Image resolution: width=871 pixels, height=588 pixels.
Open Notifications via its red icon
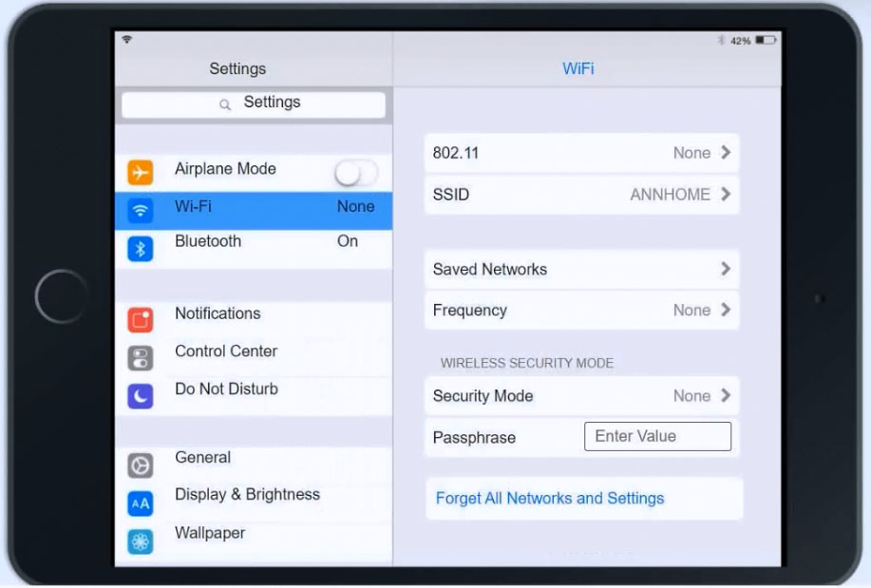tap(140, 320)
